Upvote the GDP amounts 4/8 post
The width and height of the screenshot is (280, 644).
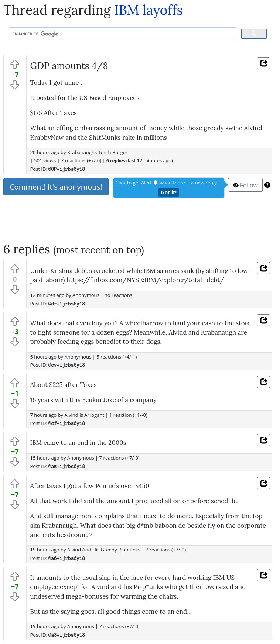click(x=15, y=64)
